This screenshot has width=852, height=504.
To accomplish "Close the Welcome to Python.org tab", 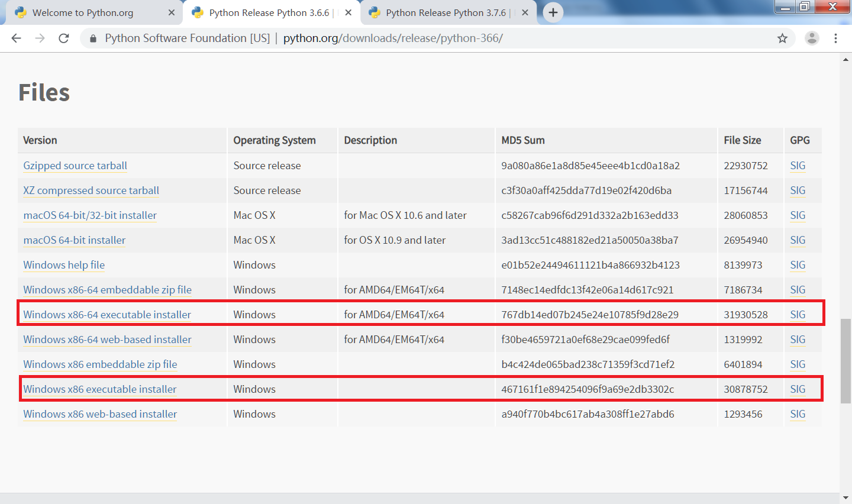I will (171, 12).
